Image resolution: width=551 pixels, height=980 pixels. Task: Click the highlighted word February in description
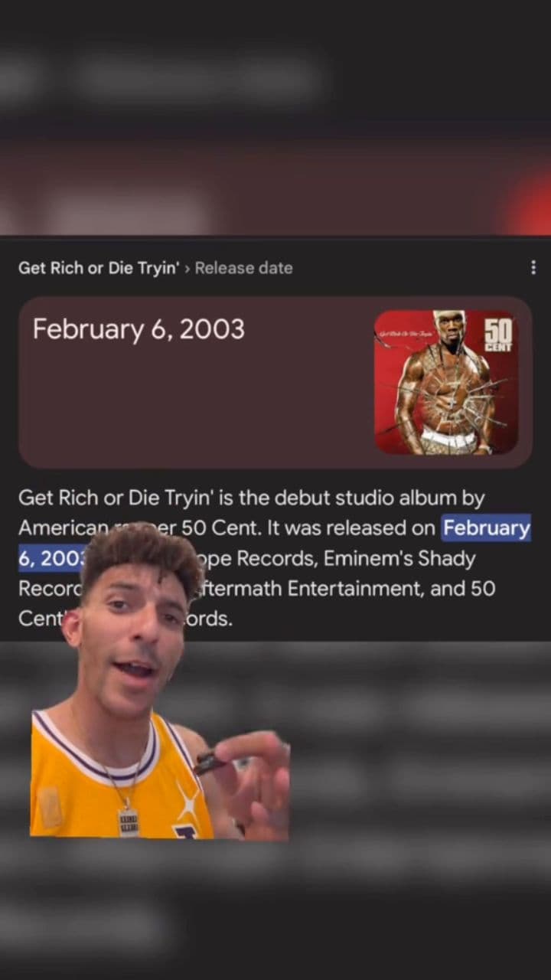click(487, 528)
